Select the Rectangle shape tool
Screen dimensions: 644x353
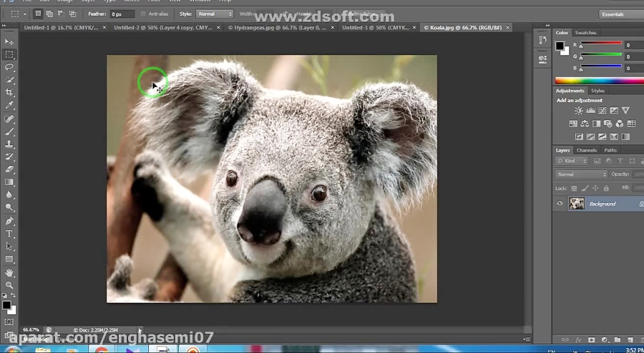click(9, 259)
